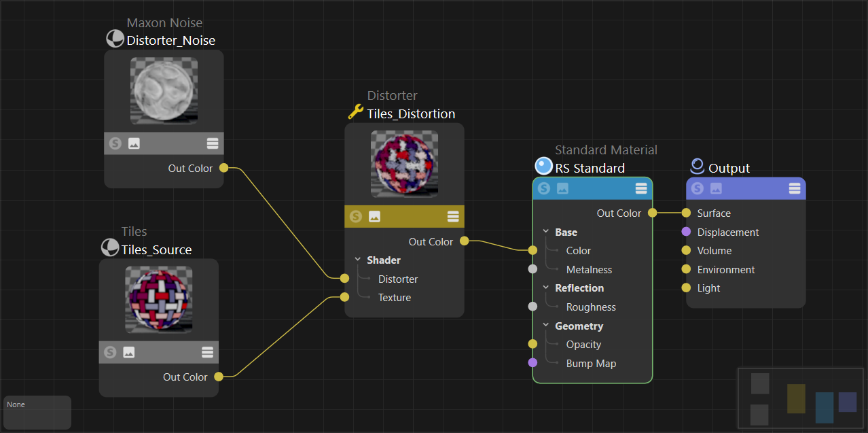
Task: Click the Displacement input port on Output
Action: 686,232
